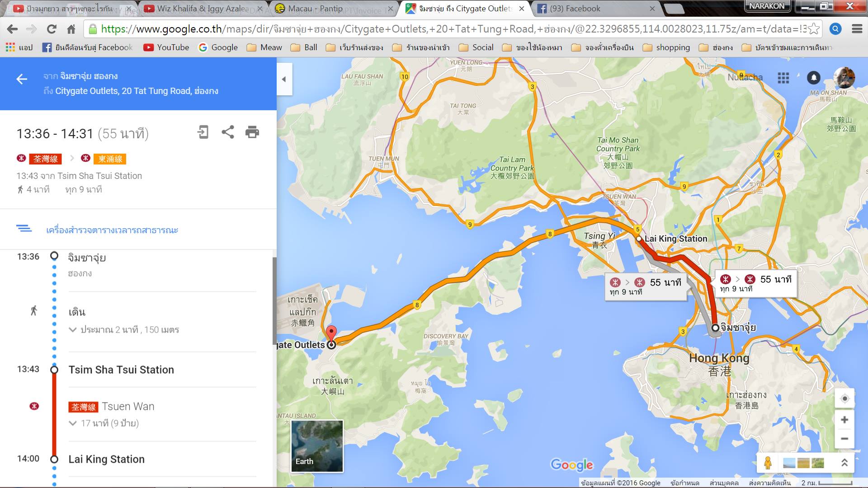The width and height of the screenshot is (868, 488).
Task: Click the selected route 55 นาที label
Action: pyautogui.click(x=756, y=283)
